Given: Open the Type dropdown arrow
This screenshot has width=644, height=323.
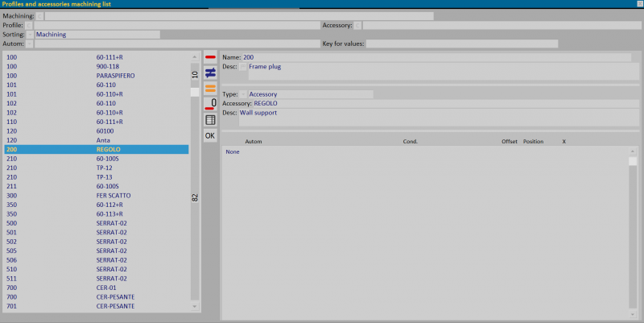Looking at the screenshot, I should [x=243, y=94].
